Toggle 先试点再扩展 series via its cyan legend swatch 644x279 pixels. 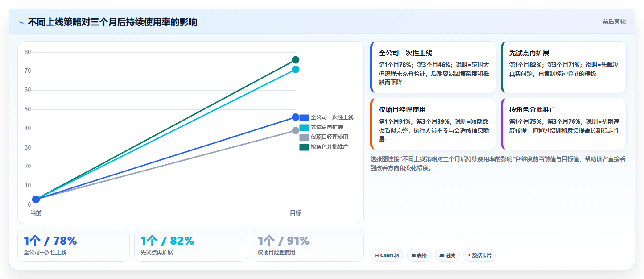pos(304,127)
